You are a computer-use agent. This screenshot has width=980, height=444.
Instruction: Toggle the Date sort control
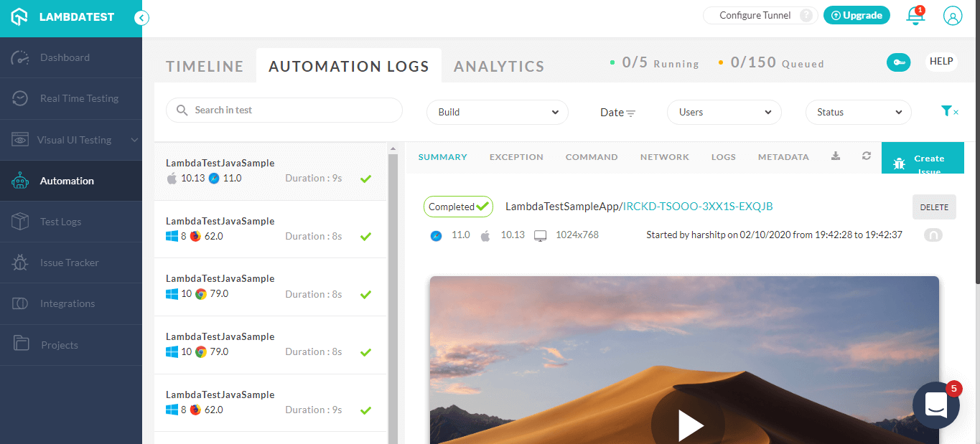(x=617, y=113)
